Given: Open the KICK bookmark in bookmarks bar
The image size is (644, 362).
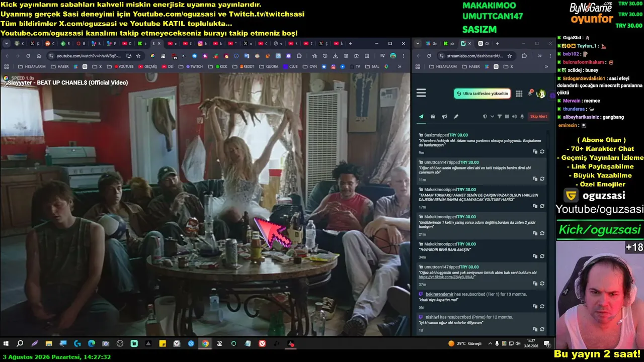Looking at the screenshot, I should [221, 66].
